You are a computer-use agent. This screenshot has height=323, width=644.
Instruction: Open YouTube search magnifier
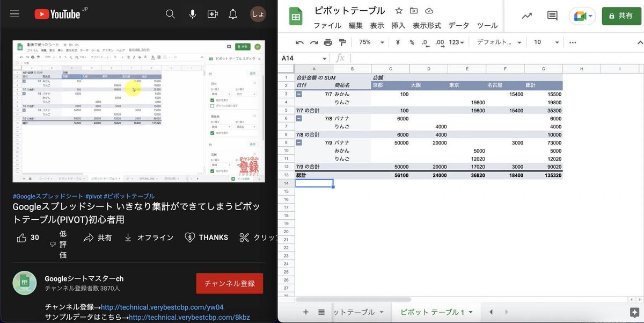point(171,15)
